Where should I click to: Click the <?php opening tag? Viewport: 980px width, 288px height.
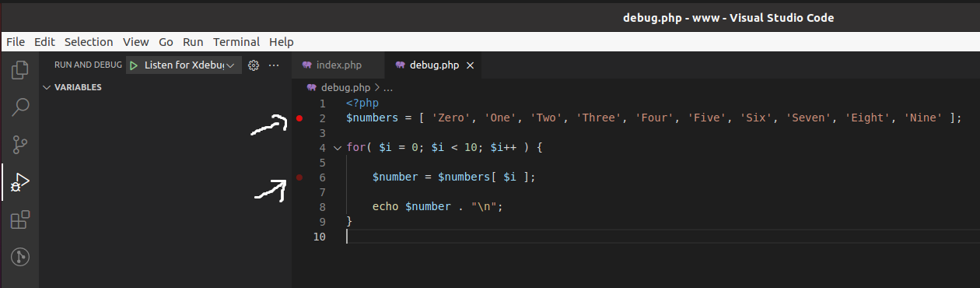click(362, 104)
